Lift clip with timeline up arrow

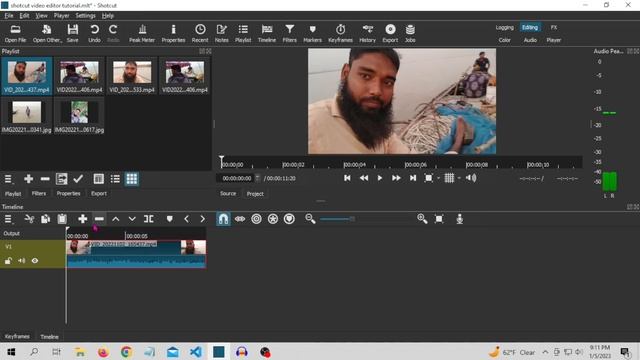click(x=116, y=219)
